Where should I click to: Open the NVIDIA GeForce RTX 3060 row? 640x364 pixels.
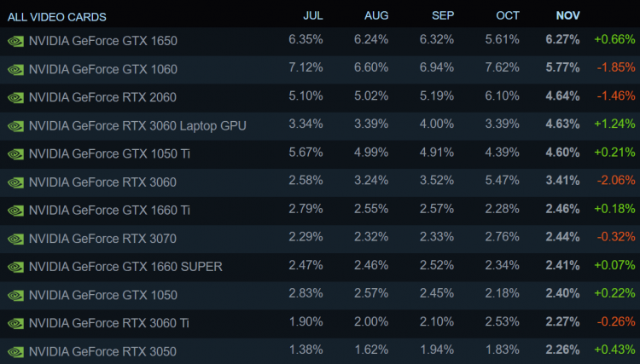(x=102, y=182)
